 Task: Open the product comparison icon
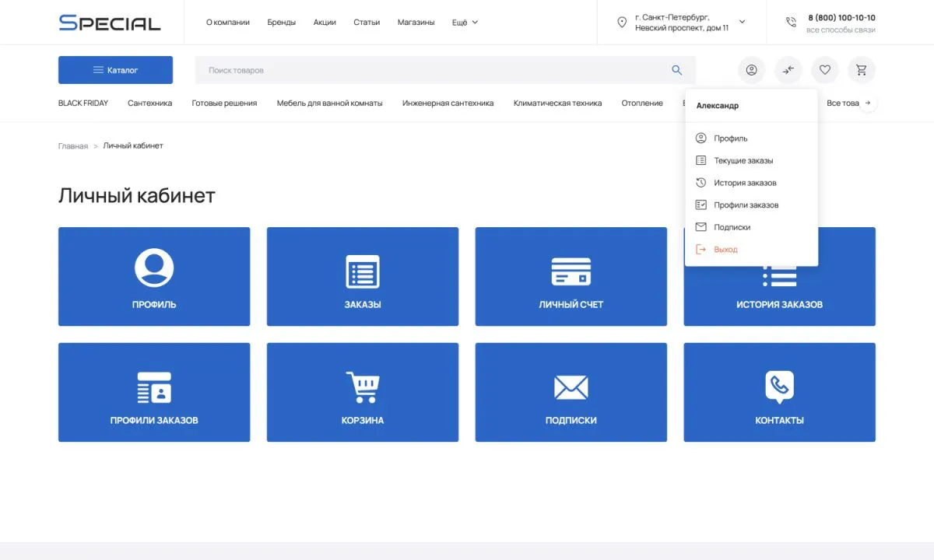click(x=788, y=70)
